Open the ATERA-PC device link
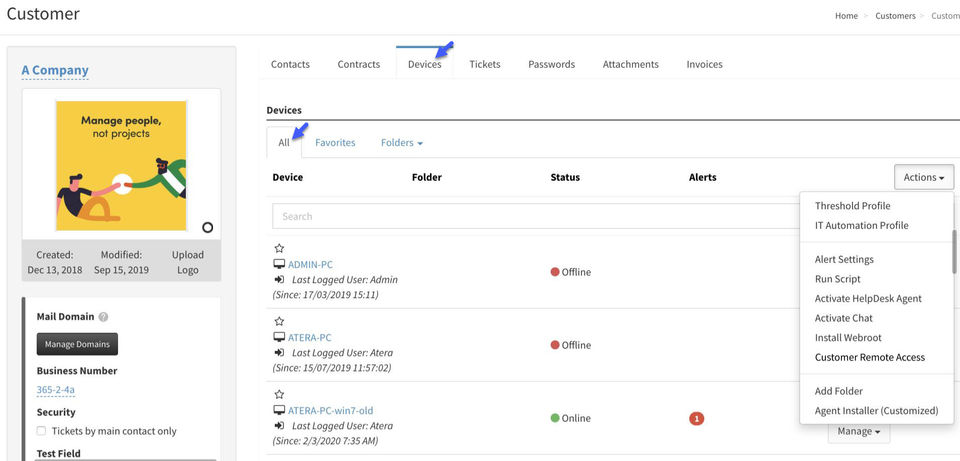This screenshot has height=461, width=960. (310, 337)
